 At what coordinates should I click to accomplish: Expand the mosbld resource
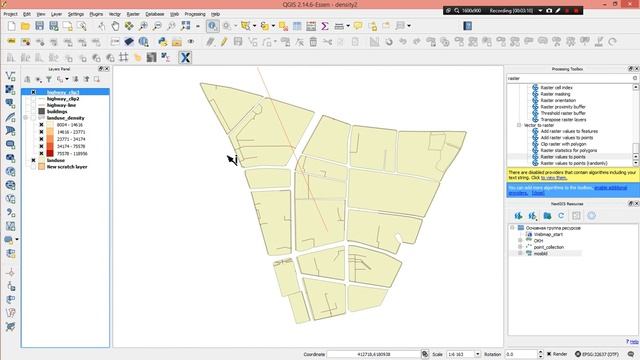[x=520, y=253]
